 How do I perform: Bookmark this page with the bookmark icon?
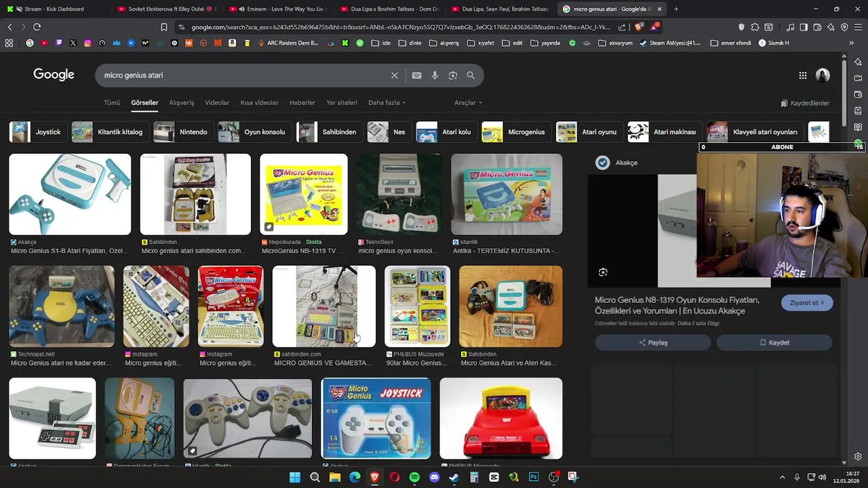tap(163, 27)
